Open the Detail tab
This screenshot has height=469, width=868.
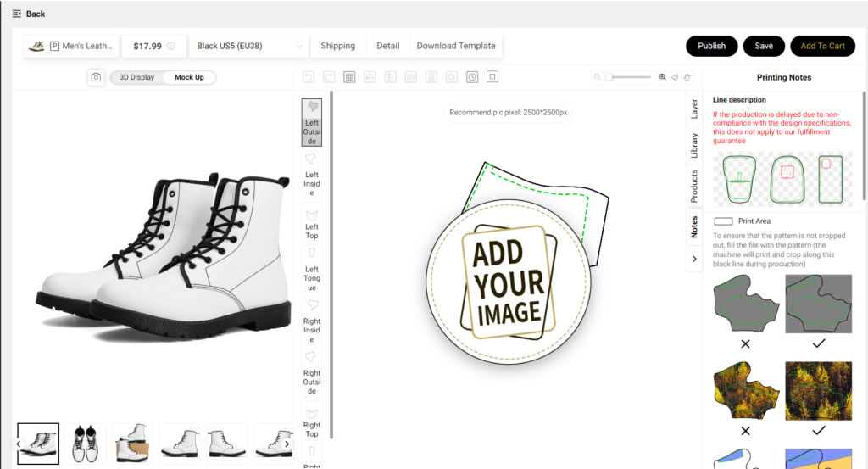(388, 46)
